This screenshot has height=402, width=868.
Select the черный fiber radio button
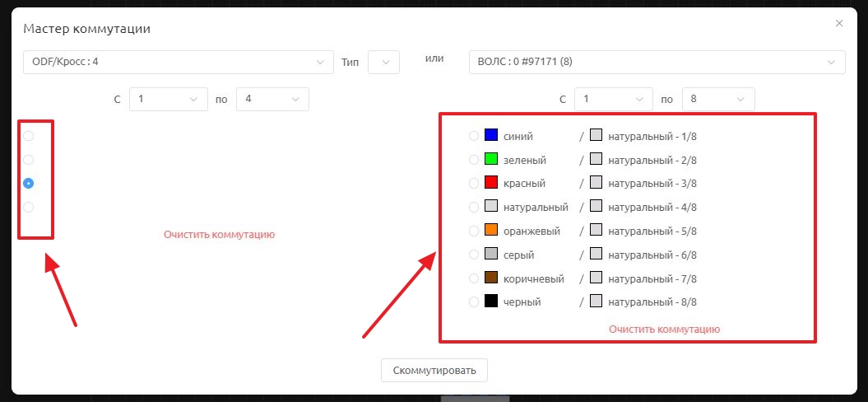(x=474, y=302)
